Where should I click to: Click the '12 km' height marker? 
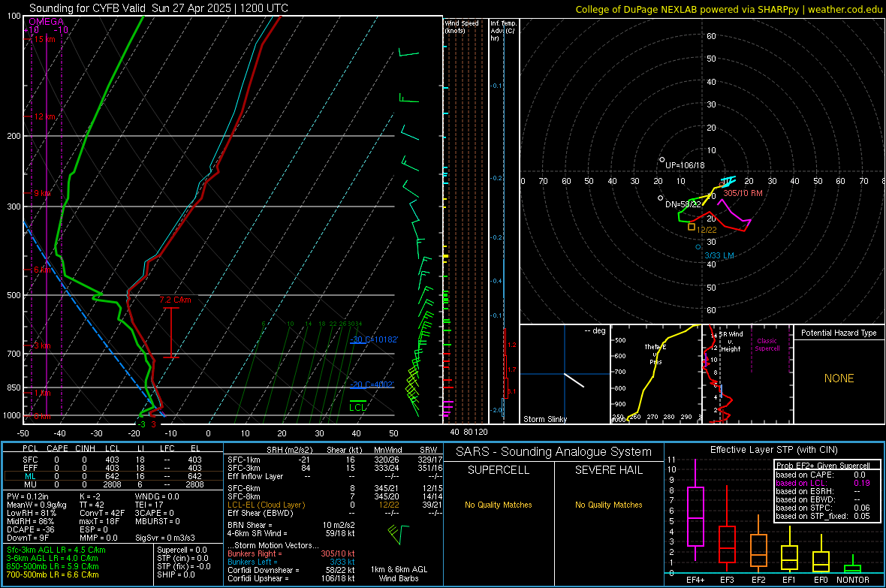point(44,116)
